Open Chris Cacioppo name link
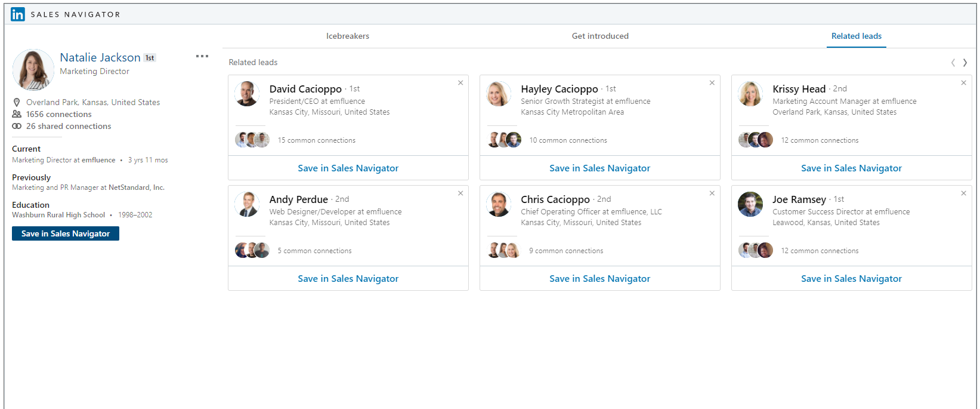980x409 pixels. tap(555, 199)
